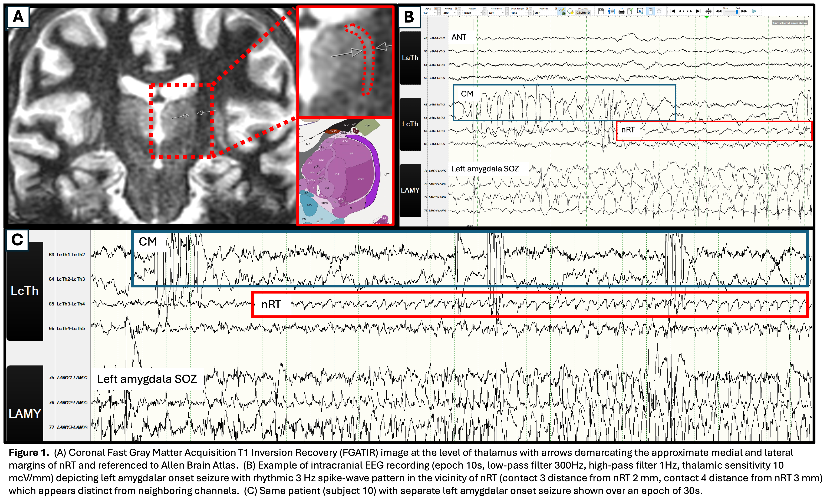837x504 pixels.
Task: Click the printer icon
Action: pos(621,12)
